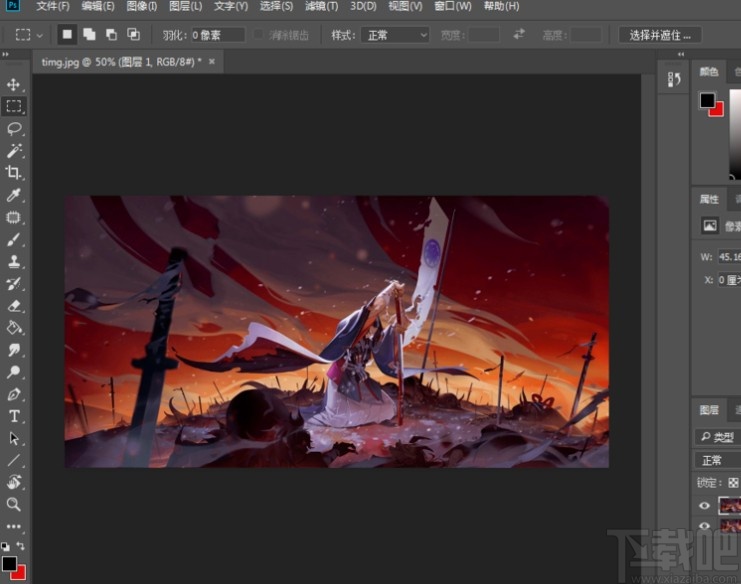The image size is (741, 584).
Task: Select the Smudge tool
Action: pyautogui.click(x=13, y=350)
